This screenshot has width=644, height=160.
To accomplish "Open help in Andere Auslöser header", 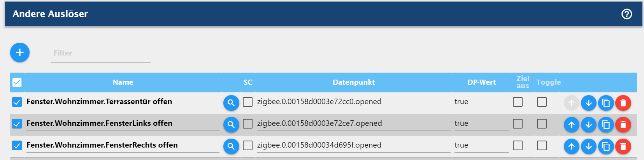I will 626,14.
